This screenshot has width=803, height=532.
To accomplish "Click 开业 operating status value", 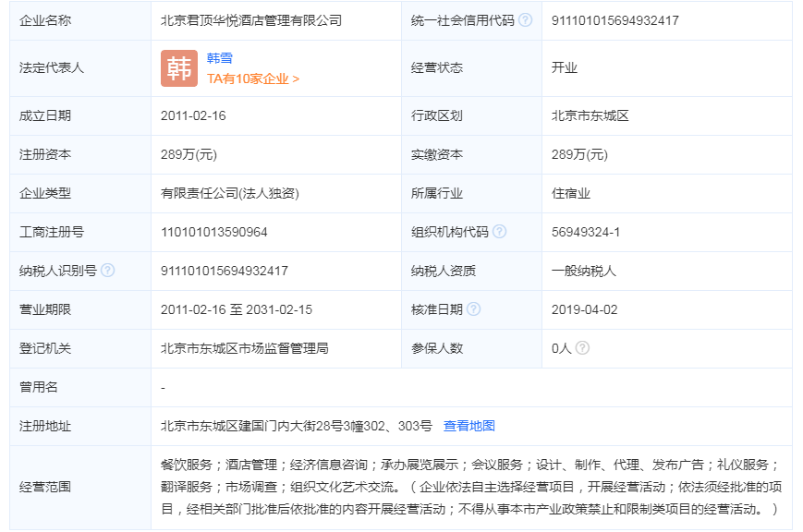I will pyautogui.click(x=565, y=67).
